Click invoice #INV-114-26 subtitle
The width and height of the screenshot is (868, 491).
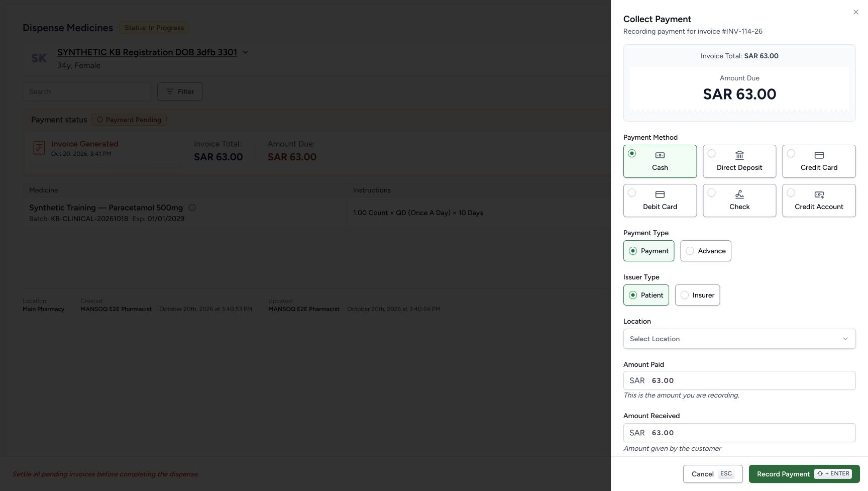693,31
